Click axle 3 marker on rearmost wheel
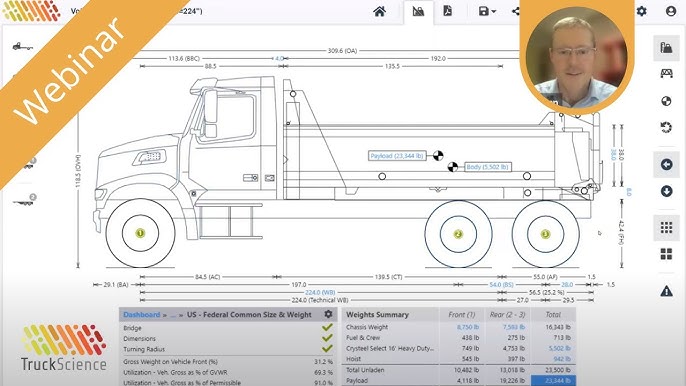Image resolution: width=686 pixels, height=386 pixels. (545, 234)
